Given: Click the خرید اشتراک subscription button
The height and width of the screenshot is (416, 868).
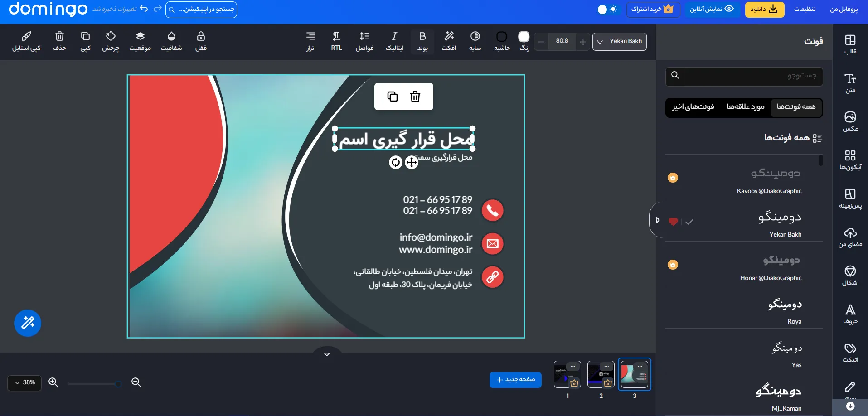Looking at the screenshot, I should click(x=653, y=10).
